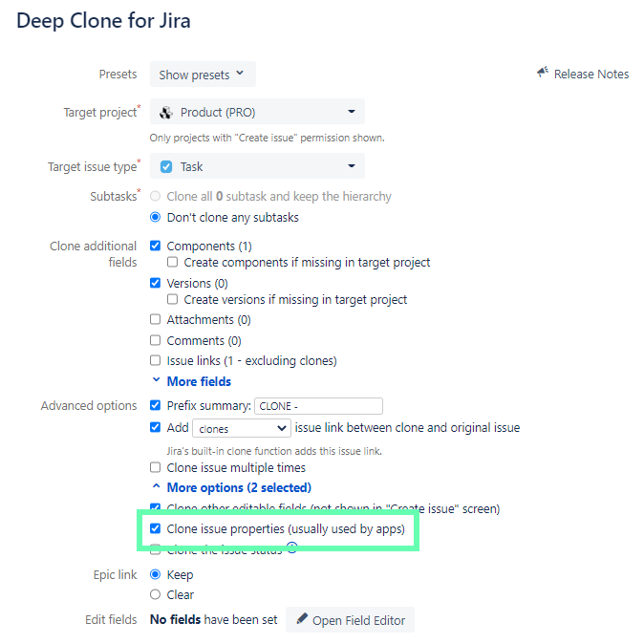This screenshot has width=644, height=644.
Task: Click the 'Only projects with Create issue permission' note
Action: [x=267, y=138]
